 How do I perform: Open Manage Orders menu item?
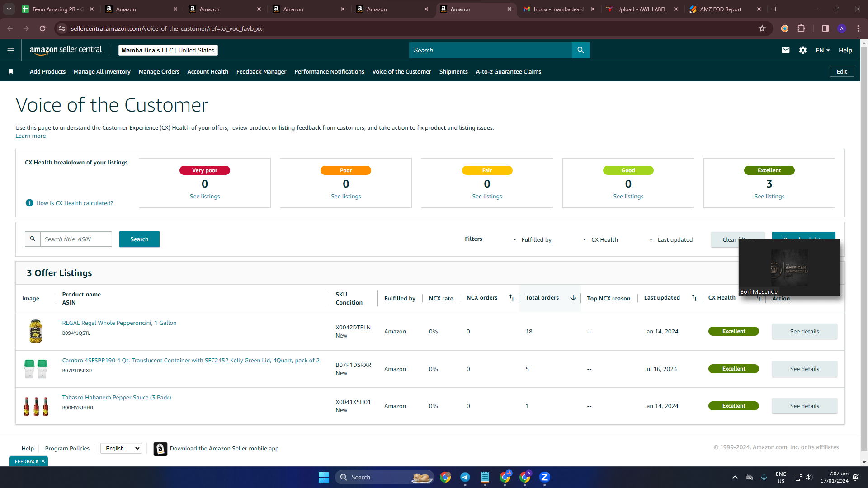159,71
